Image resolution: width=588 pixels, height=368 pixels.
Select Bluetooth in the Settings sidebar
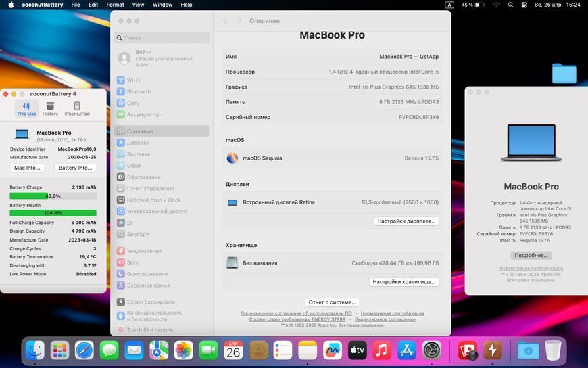pos(162,91)
